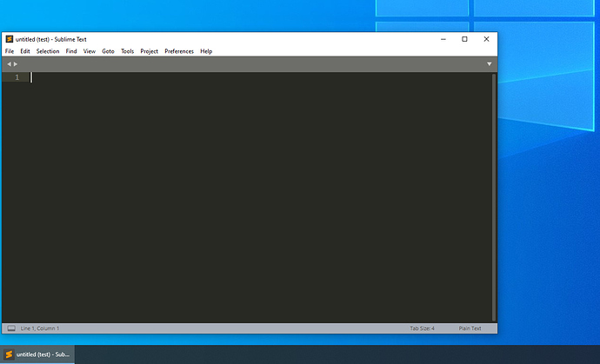Close the Sublime Text window
Image resolution: width=600 pixels, height=364 pixels.
coord(486,39)
